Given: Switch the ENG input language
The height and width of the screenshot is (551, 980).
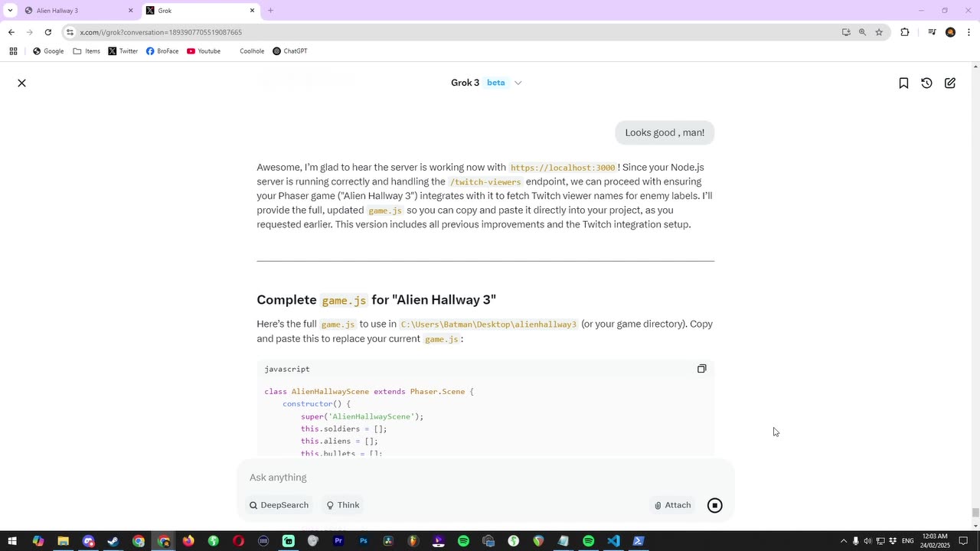Looking at the screenshot, I should [x=907, y=541].
